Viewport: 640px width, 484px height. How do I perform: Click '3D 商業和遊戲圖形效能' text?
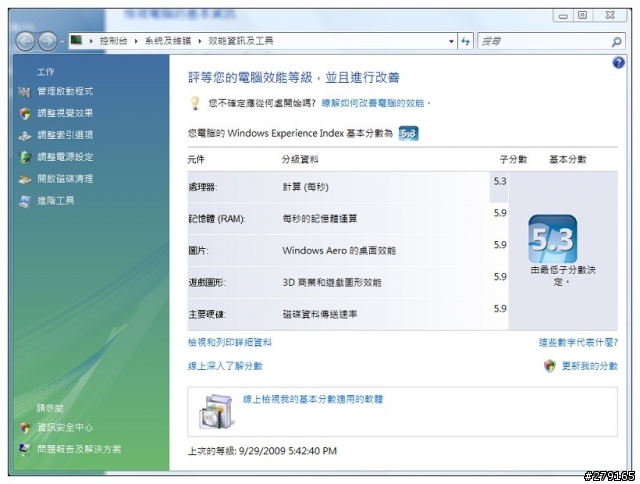click(332, 282)
